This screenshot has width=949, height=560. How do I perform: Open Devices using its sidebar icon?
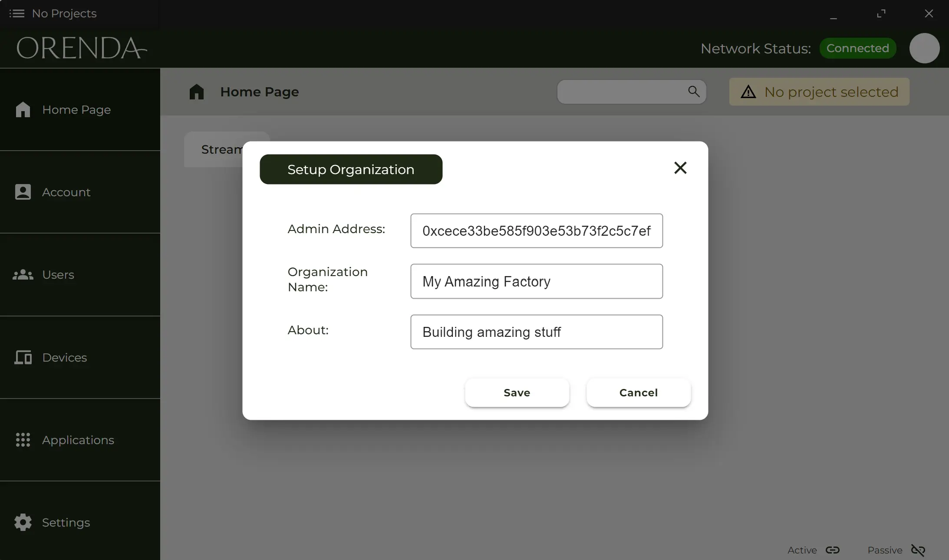click(23, 358)
